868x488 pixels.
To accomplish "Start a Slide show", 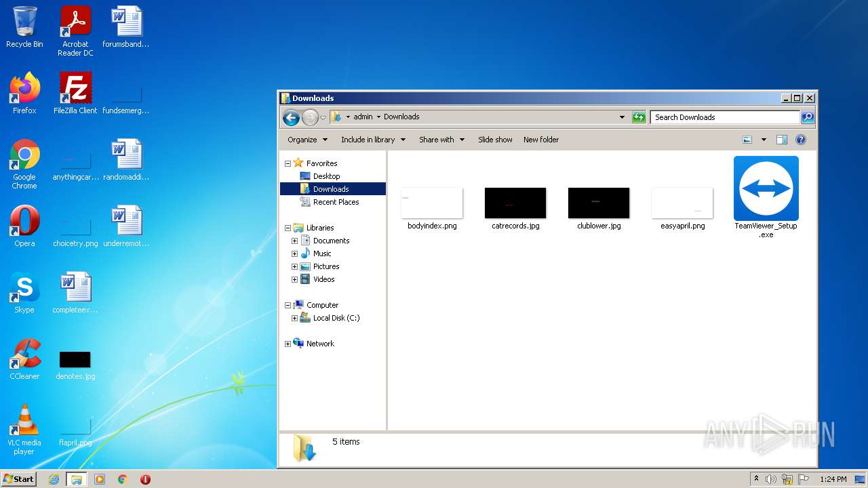I will pyautogui.click(x=495, y=140).
